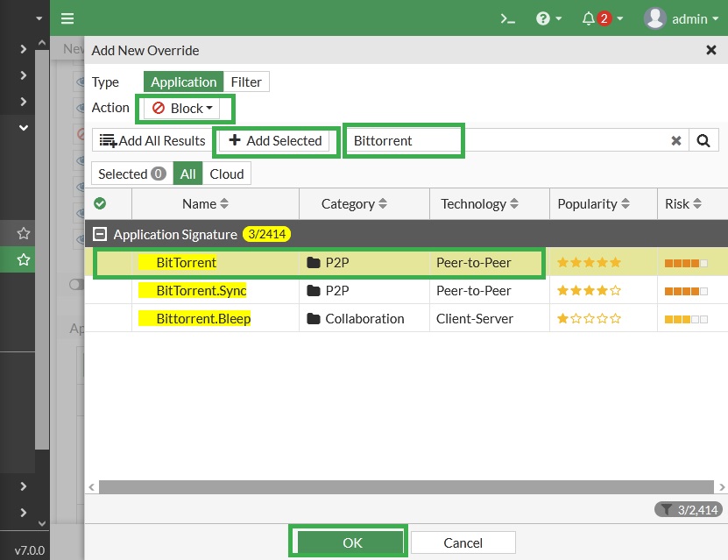728x560 pixels.
Task: Switch override type to Filter
Action: point(246,82)
